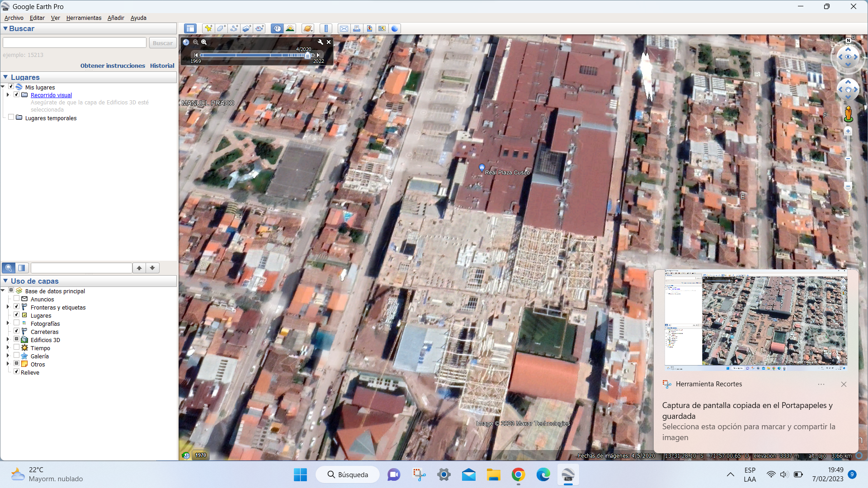Enable the Fotografías layer checkbox

[17, 323]
